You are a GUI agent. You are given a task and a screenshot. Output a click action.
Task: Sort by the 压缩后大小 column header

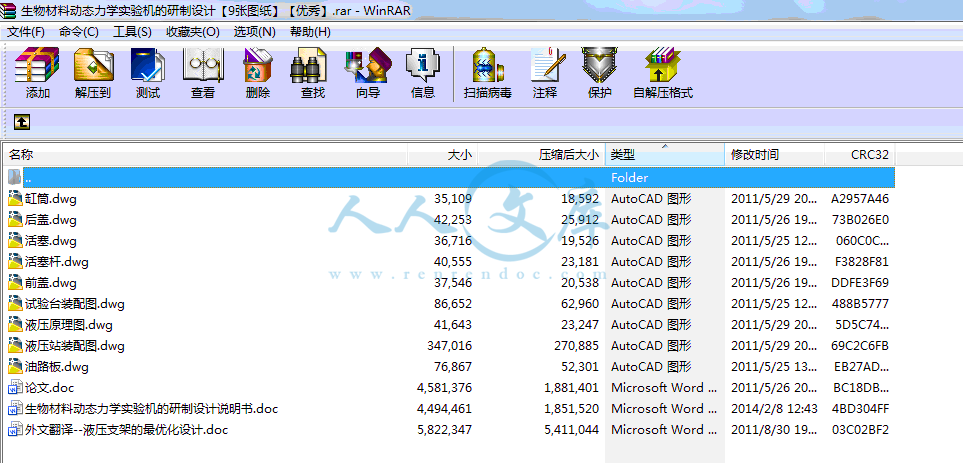[542, 155]
